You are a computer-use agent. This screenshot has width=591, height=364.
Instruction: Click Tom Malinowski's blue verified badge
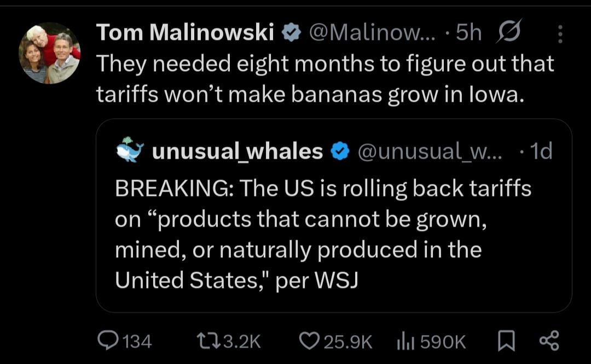[x=291, y=34]
